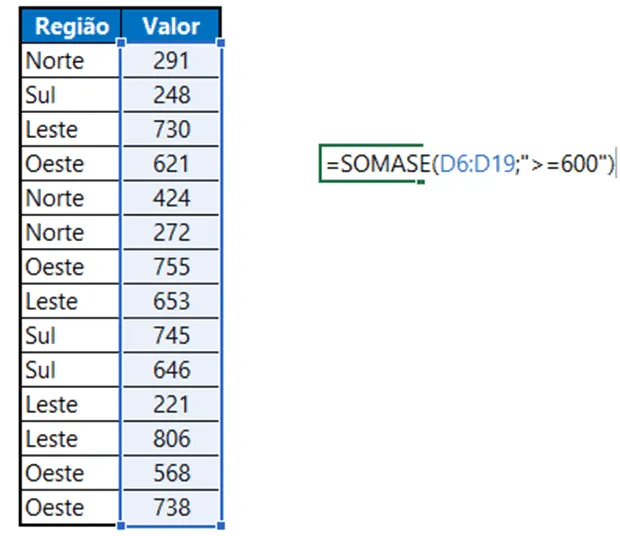Select the Região header cell
The width and height of the screenshot is (620, 536).
[71, 26]
